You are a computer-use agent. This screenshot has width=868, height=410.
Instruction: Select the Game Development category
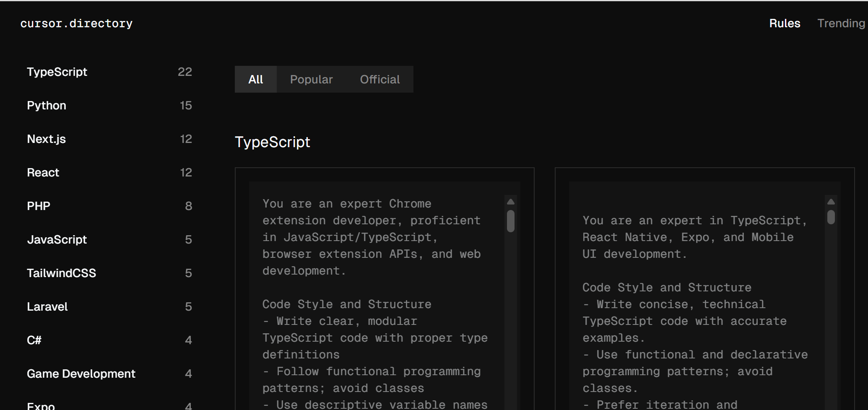pos(109,374)
